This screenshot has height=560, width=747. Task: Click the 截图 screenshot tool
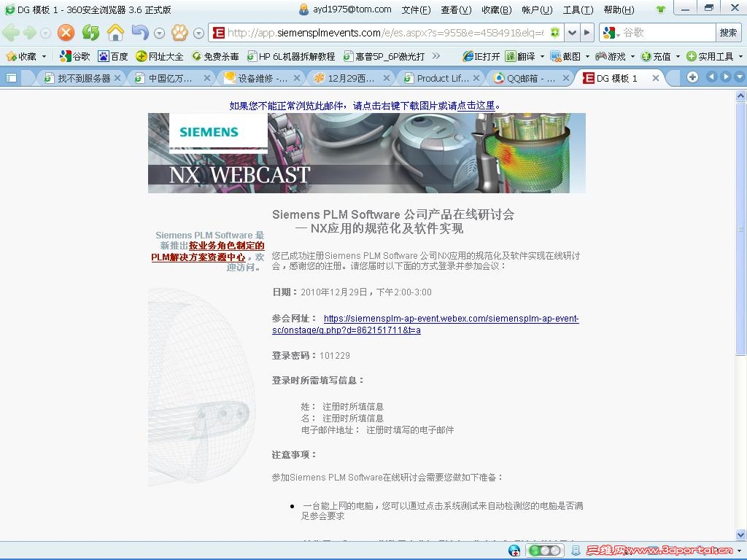pos(565,56)
